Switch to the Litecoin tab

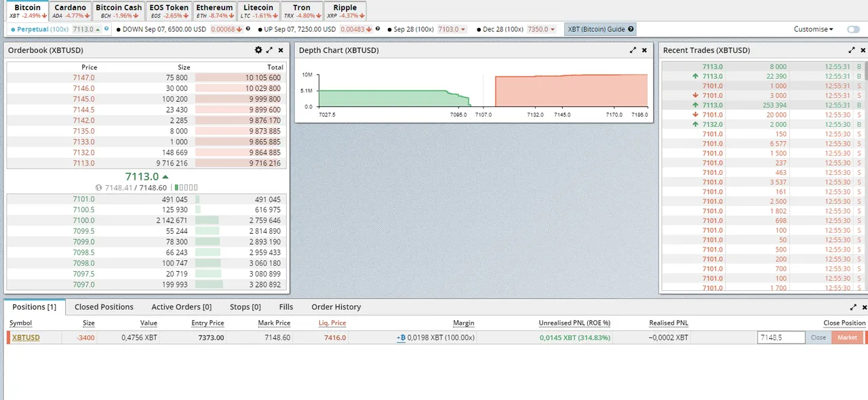pos(258,11)
